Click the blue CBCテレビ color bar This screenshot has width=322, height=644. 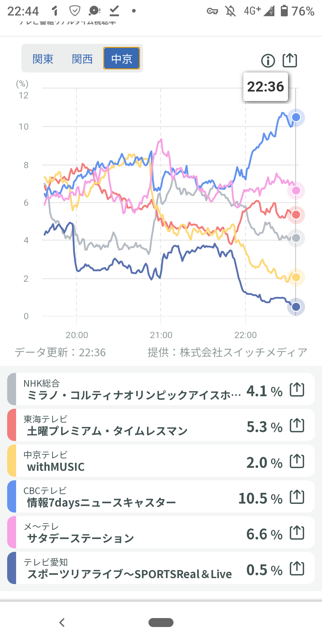(x=12, y=496)
